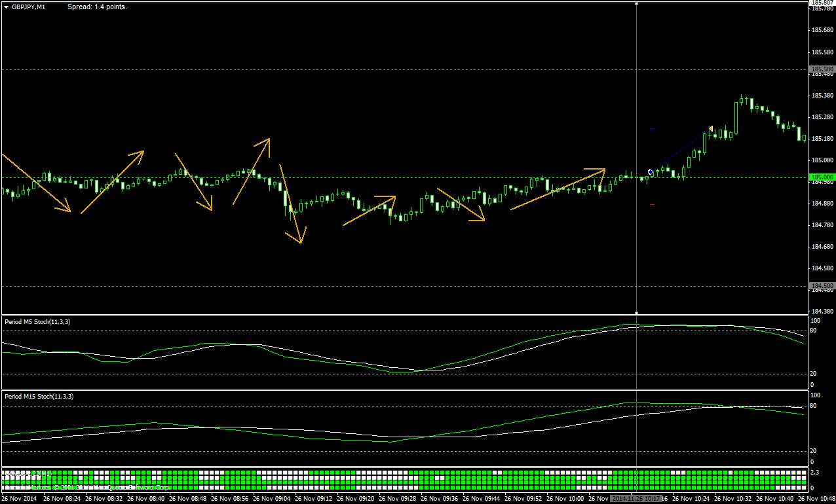The image size is (836, 504).
Task: Select the blue dashed trade connection line
Action: (680, 151)
